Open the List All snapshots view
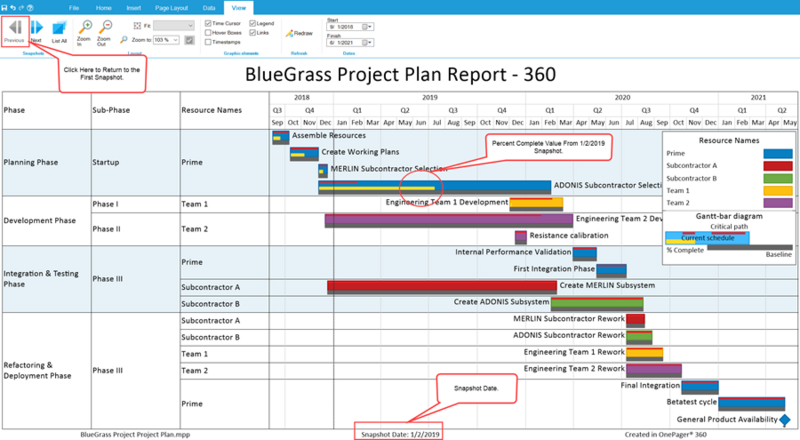Screen dimensions: 800x440 point(59,32)
